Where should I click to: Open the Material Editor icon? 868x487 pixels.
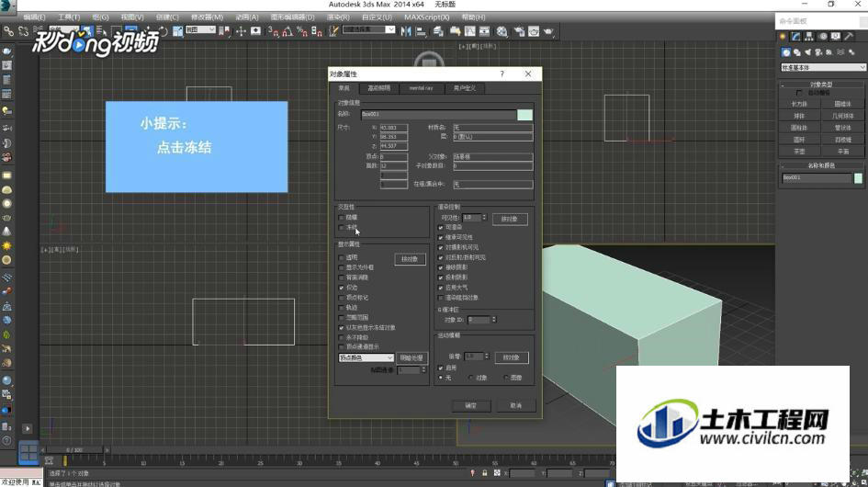(502, 31)
